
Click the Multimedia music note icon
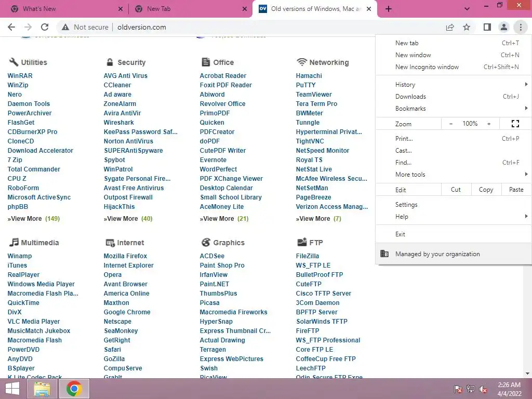click(14, 242)
